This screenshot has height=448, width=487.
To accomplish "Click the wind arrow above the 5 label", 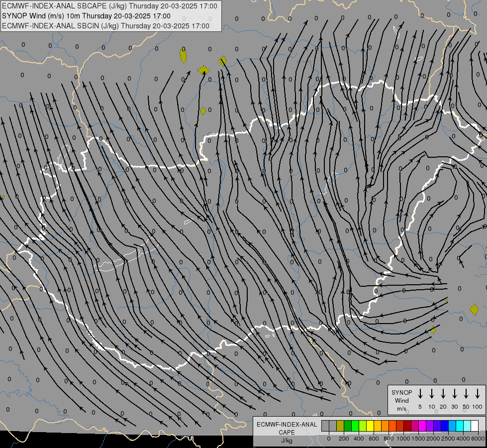I will [x=420, y=394].
